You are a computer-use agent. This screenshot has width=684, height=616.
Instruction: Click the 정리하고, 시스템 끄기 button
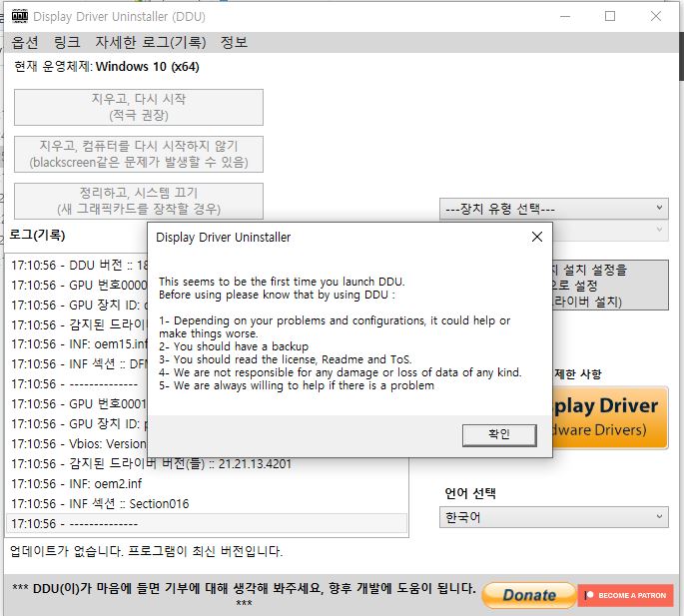(139, 200)
